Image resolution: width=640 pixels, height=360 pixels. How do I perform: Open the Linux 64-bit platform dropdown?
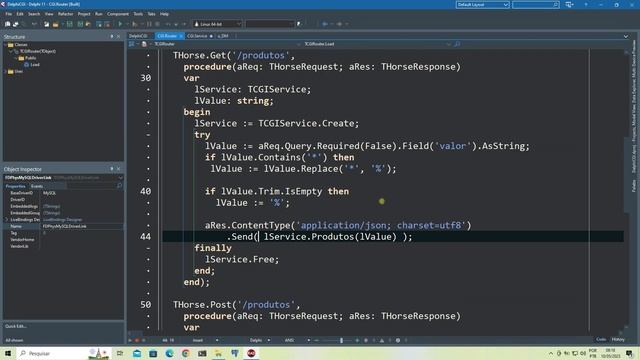tap(217, 24)
